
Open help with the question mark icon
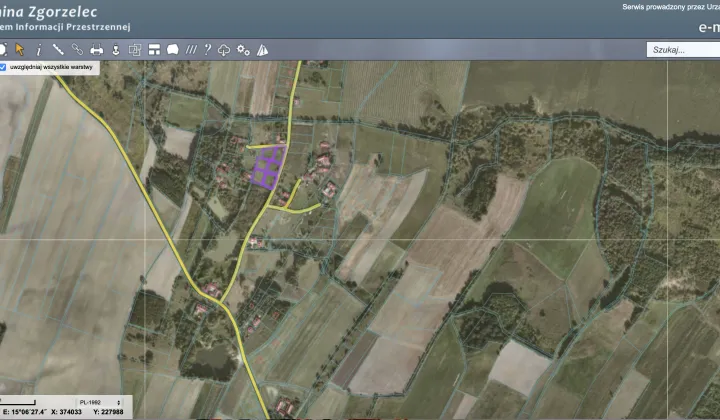pos(208,50)
